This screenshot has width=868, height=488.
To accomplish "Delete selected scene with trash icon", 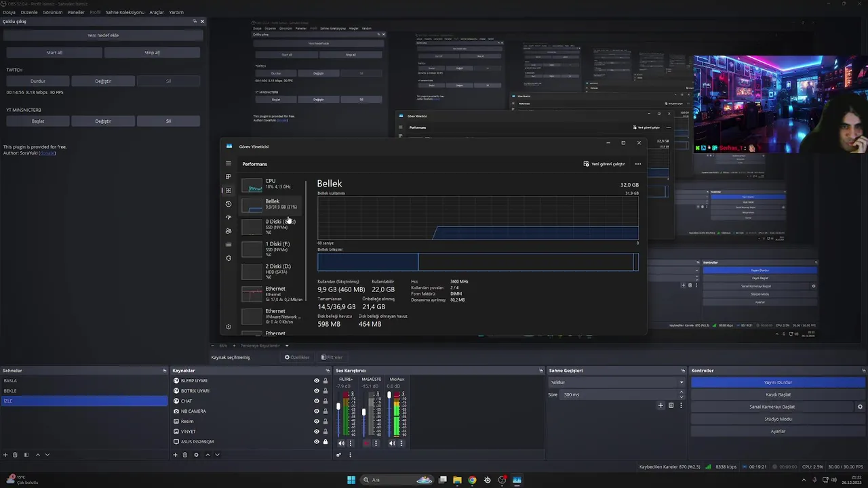I will [x=15, y=455].
